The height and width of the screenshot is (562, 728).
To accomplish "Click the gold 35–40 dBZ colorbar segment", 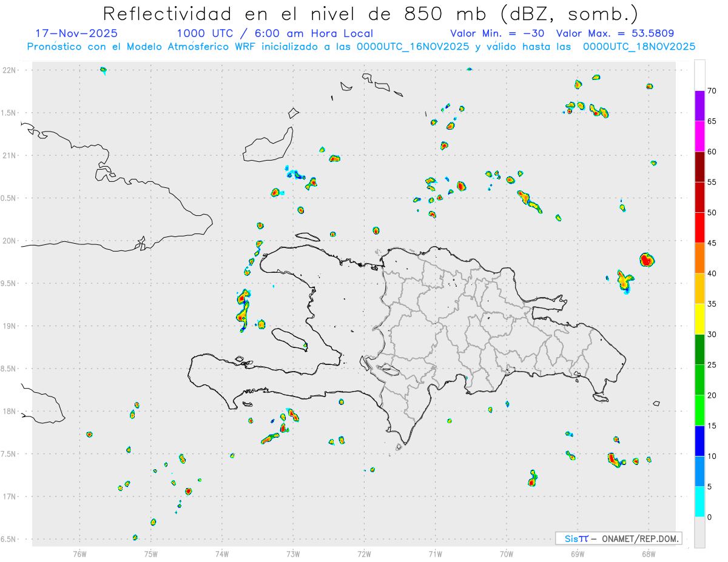I will click(x=699, y=289).
